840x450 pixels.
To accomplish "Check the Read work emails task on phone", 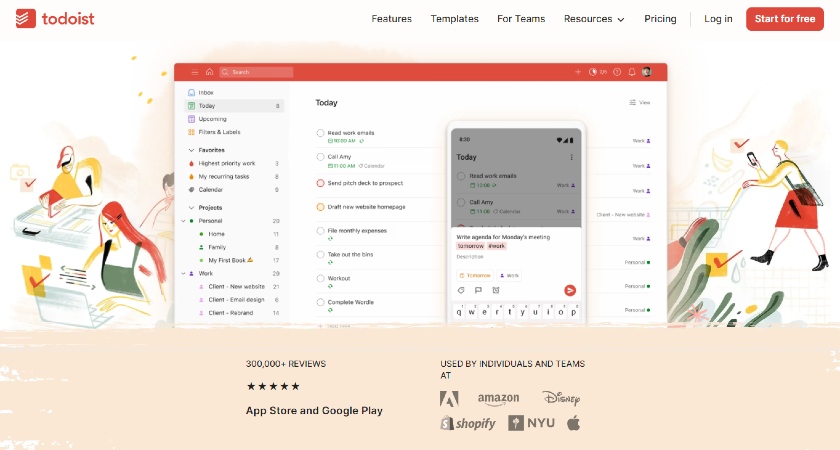I will (461, 176).
